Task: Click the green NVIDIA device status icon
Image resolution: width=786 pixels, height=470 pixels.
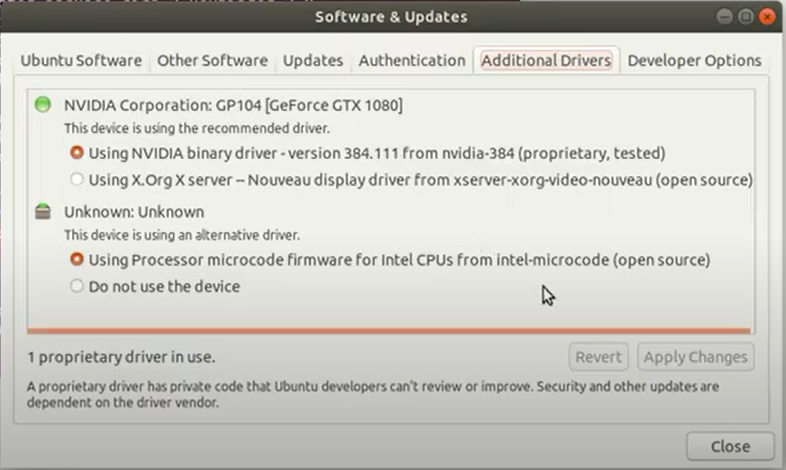Action: tap(43, 105)
